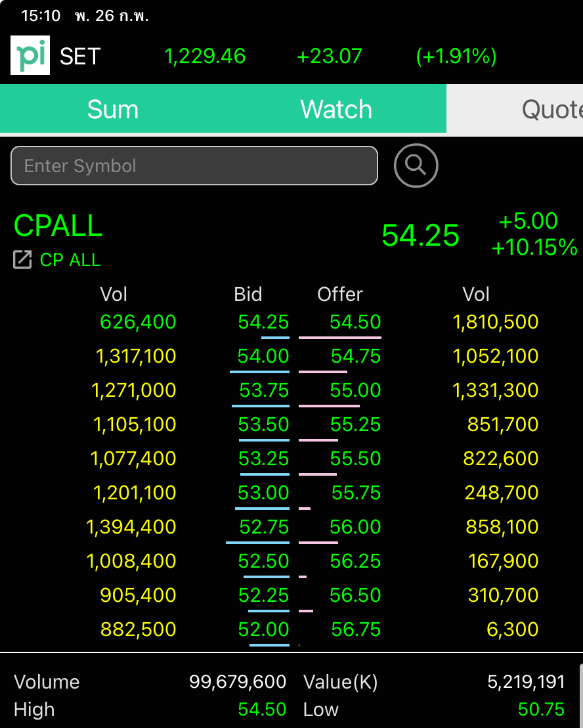Click bid volume 882,500
This screenshot has height=728, width=583.
(x=139, y=629)
